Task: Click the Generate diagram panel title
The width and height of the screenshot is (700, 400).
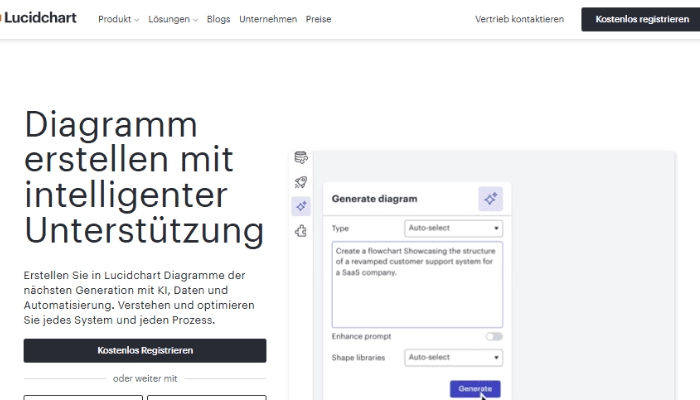Action: coord(374,199)
